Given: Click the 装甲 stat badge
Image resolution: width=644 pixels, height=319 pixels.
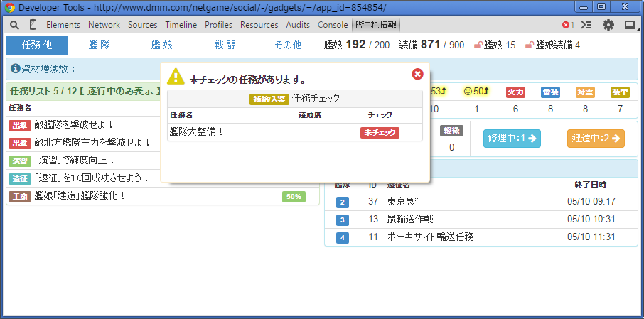Looking at the screenshot, I should click(x=620, y=92).
